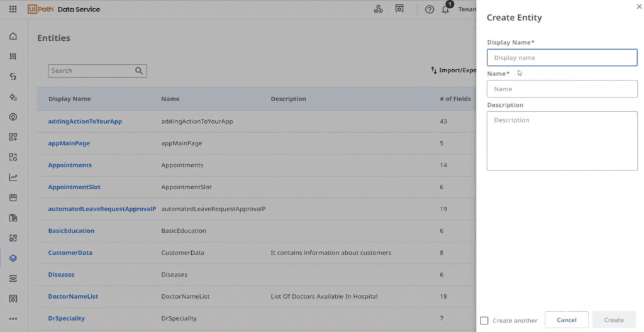Image resolution: width=644 pixels, height=332 pixels.
Task: Close the Create Entity panel
Action: tap(639, 6)
